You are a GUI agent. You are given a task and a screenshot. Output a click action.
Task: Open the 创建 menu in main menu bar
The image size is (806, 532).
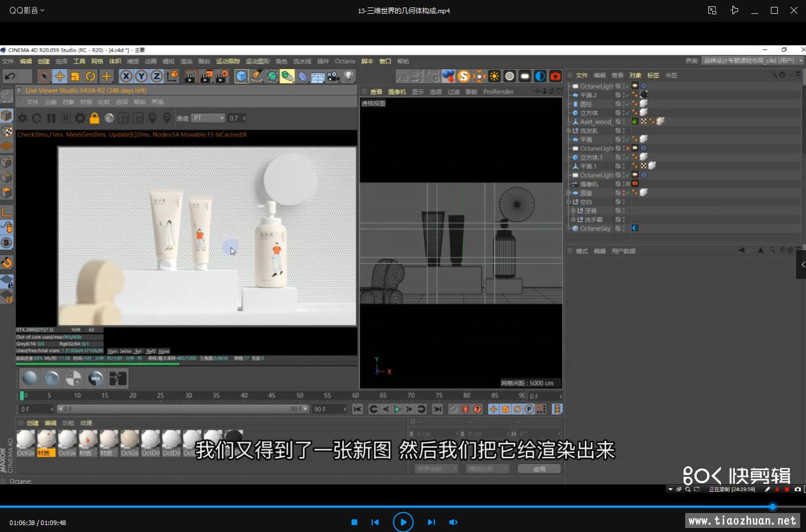pyautogui.click(x=44, y=61)
